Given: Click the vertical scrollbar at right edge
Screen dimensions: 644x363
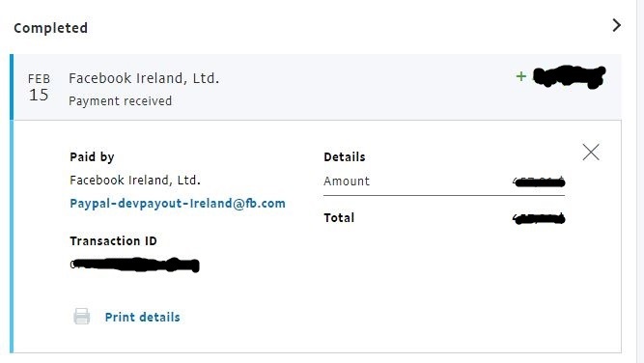Looking at the screenshot, I should (640, 181).
